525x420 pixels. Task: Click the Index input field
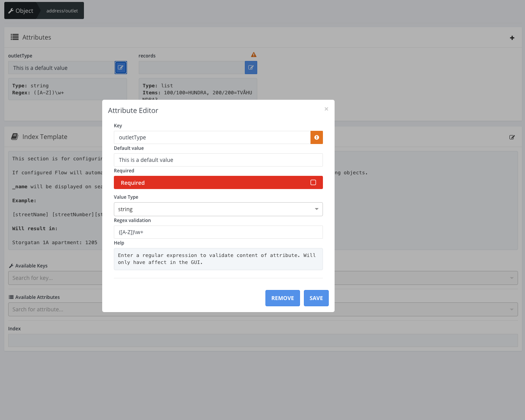click(x=263, y=340)
